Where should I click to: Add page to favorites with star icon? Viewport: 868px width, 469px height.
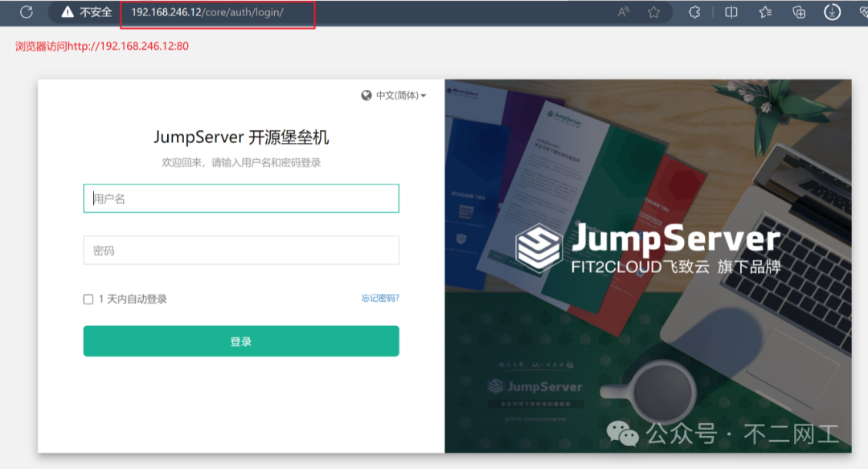[x=654, y=12]
